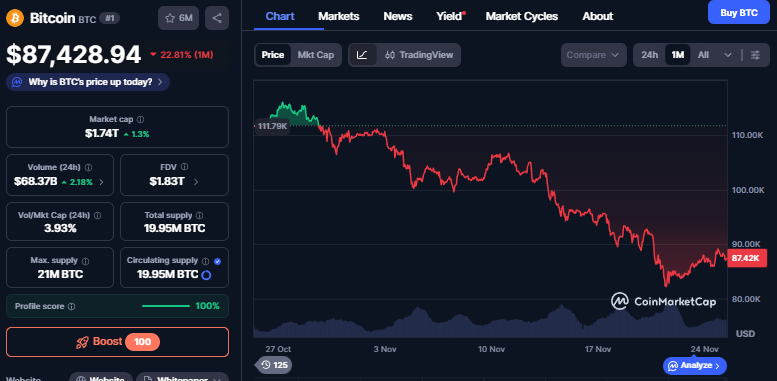Click Profile score info icon
Viewport: 777px width, 381px height.
click(x=71, y=307)
